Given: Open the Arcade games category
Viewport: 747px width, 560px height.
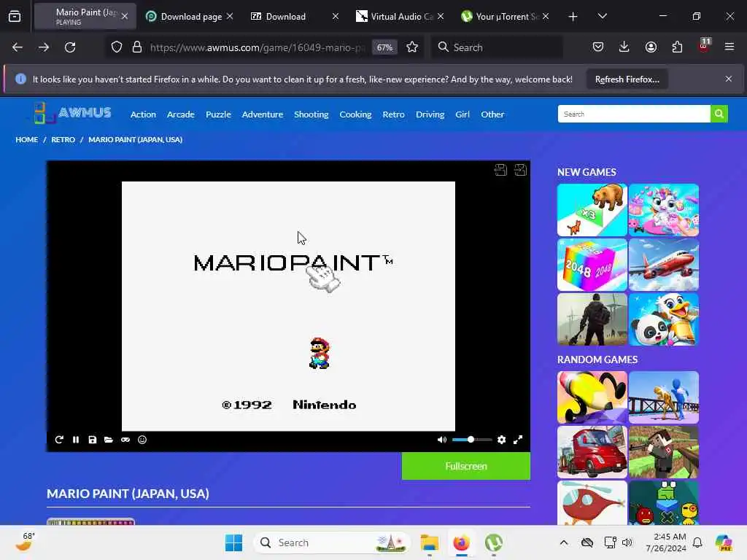Looking at the screenshot, I should tap(181, 114).
